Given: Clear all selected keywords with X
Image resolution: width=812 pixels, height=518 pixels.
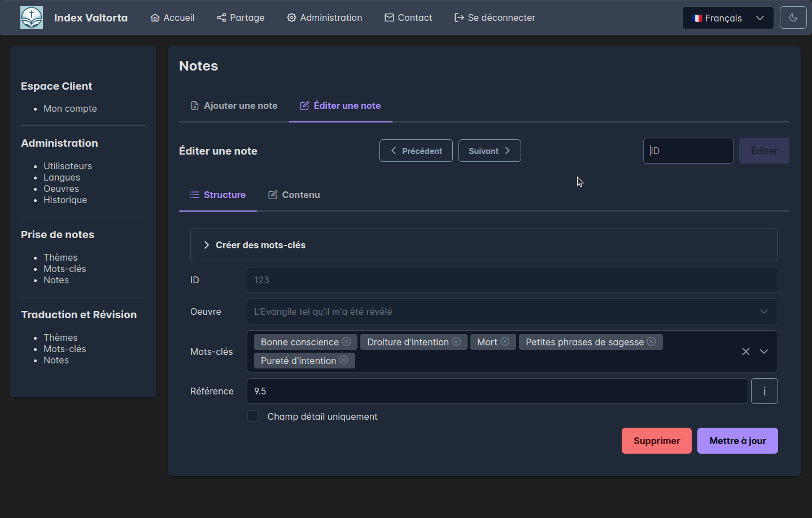Looking at the screenshot, I should pos(745,352).
